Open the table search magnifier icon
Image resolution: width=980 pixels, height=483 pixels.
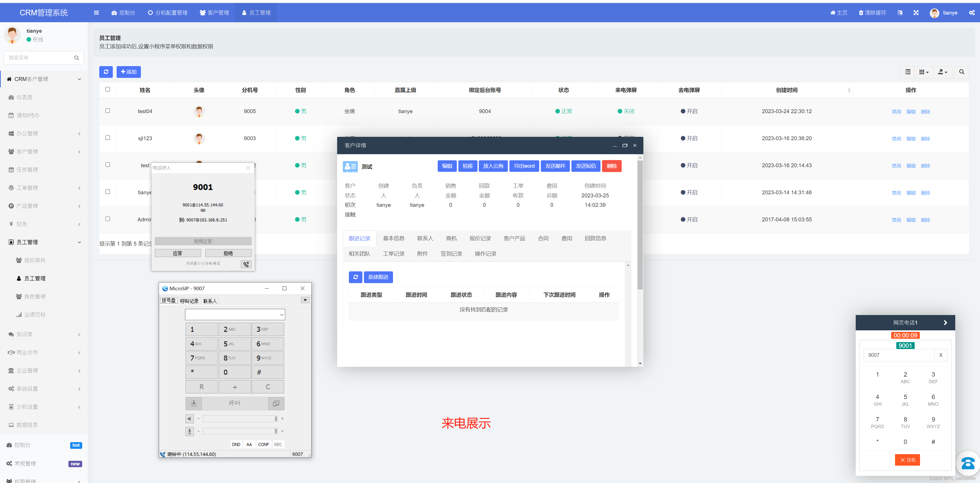pyautogui.click(x=961, y=71)
